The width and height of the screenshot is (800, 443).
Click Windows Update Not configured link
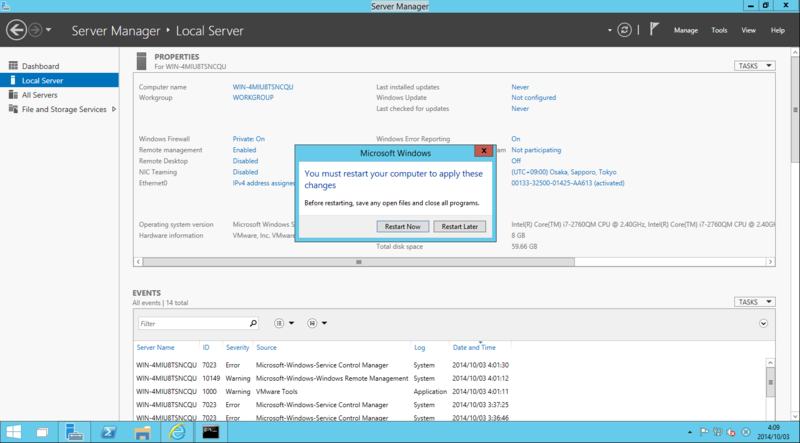[534, 97]
